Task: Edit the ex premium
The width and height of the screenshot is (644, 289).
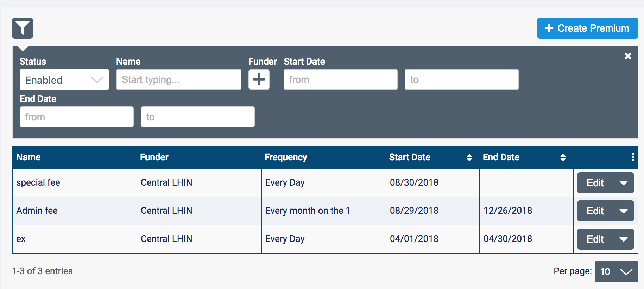Action: tap(595, 239)
